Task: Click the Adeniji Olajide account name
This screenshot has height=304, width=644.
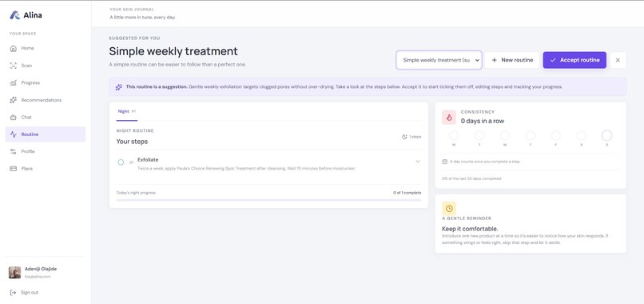Action: [x=41, y=269]
